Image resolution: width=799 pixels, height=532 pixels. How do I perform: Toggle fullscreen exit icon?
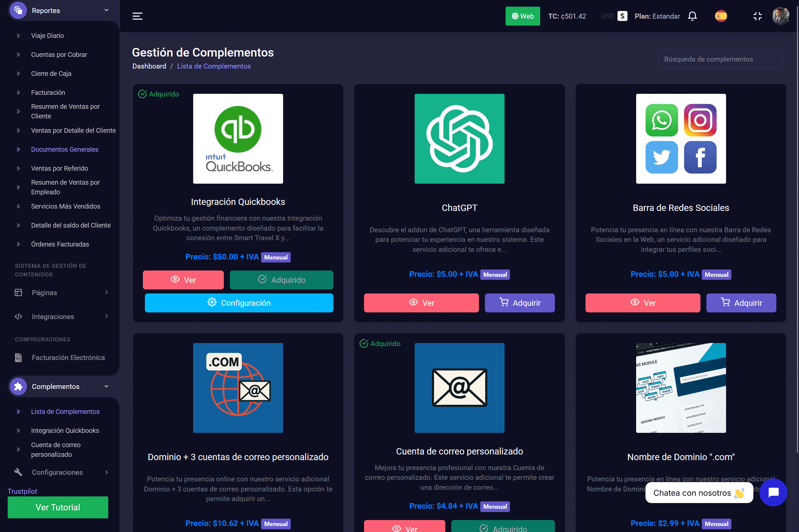[x=757, y=16]
